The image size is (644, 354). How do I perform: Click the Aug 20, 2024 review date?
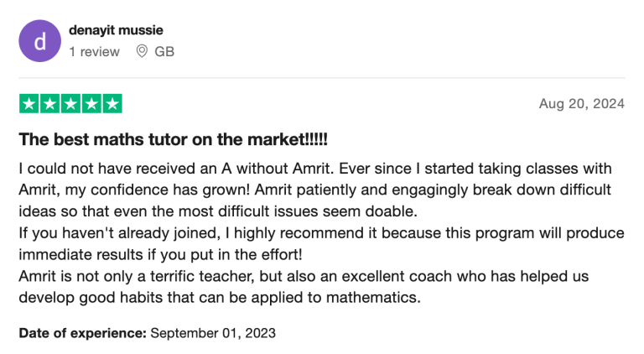coord(583,104)
